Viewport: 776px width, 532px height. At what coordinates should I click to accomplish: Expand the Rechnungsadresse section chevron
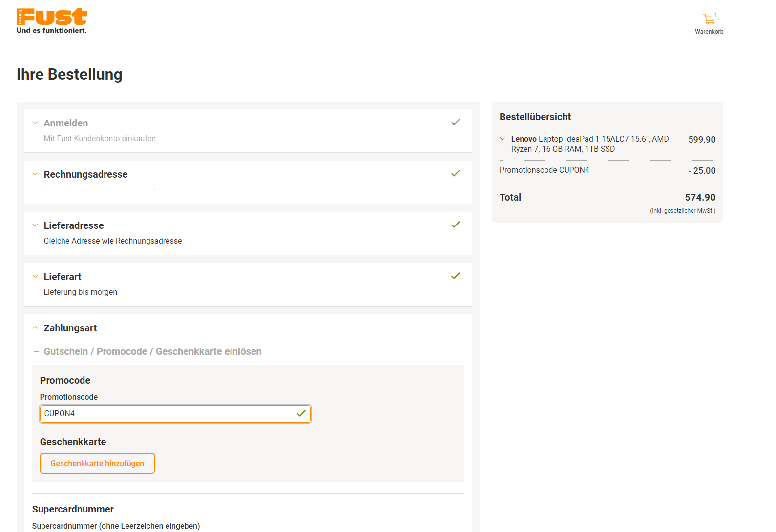[35, 174]
